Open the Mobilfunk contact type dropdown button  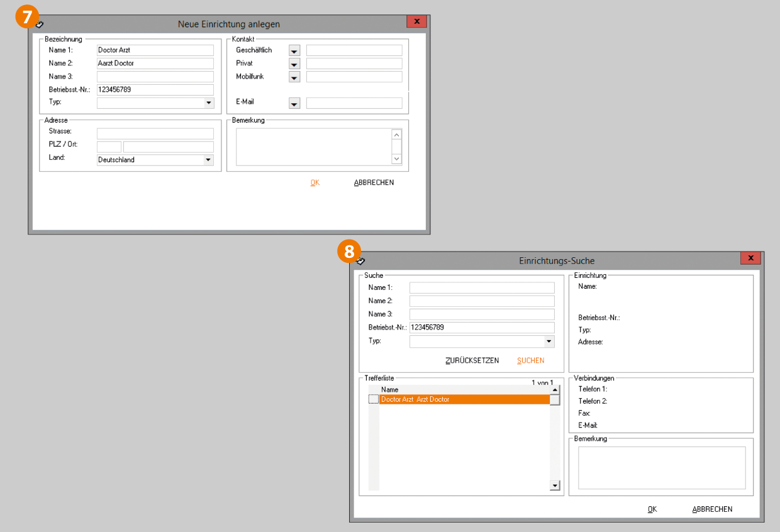click(294, 77)
